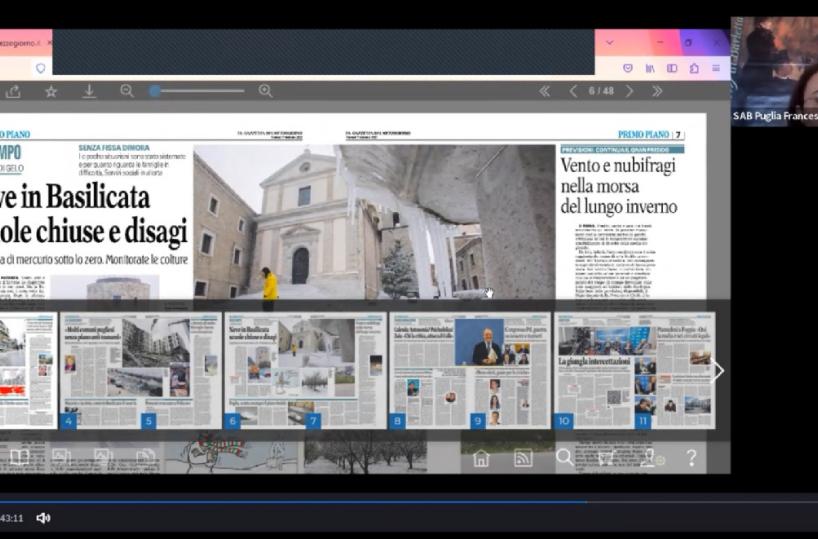Open the book view icon in bottom toolbar

pyautogui.click(x=19, y=457)
